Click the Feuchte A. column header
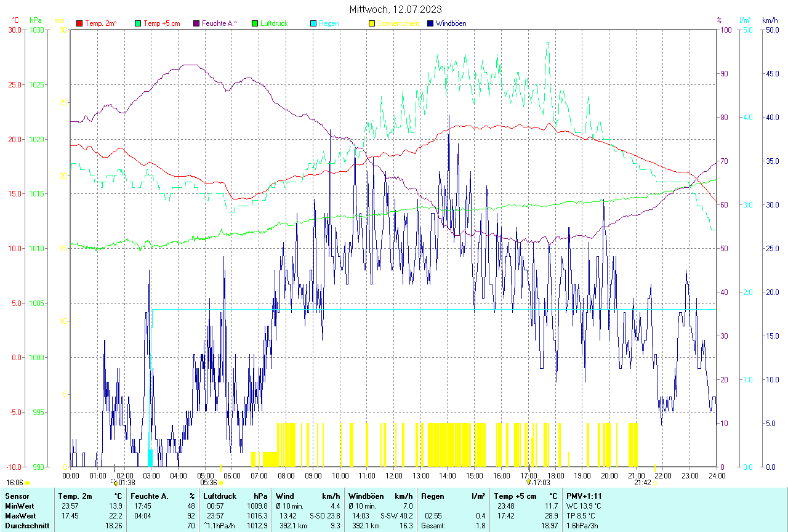The width and height of the screenshot is (788, 532). (x=163, y=496)
